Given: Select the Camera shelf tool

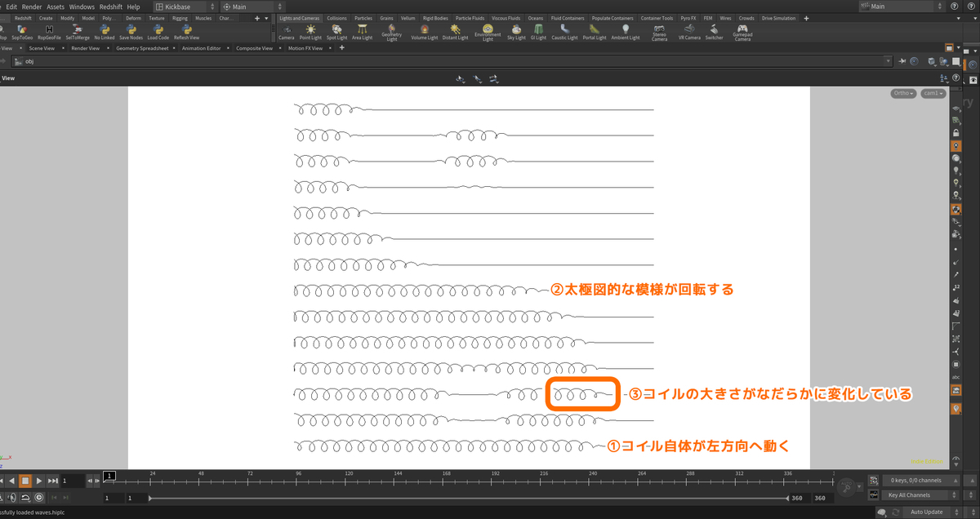Looking at the screenshot, I should pyautogui.click(x=286, y=33).
